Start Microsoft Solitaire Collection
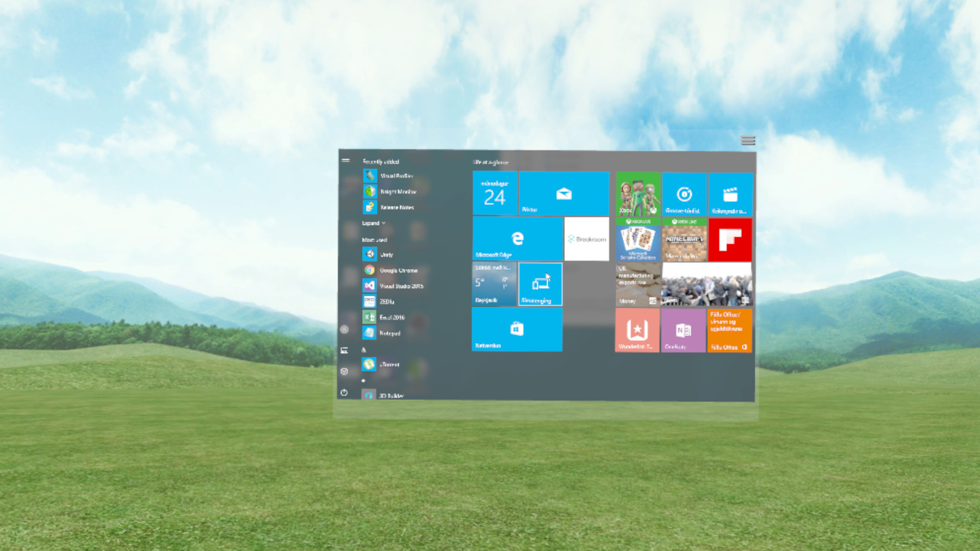This screenshot has height=551, width=980. point(637,240)
